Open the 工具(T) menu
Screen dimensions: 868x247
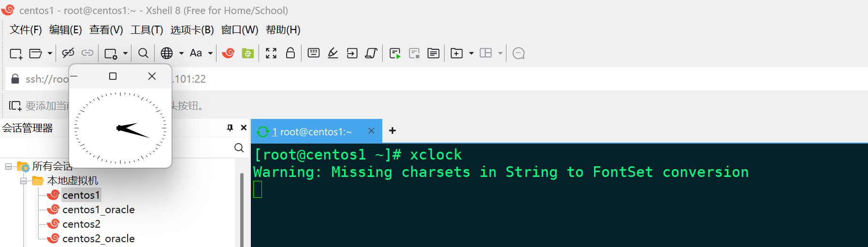[x=146, y=30]
